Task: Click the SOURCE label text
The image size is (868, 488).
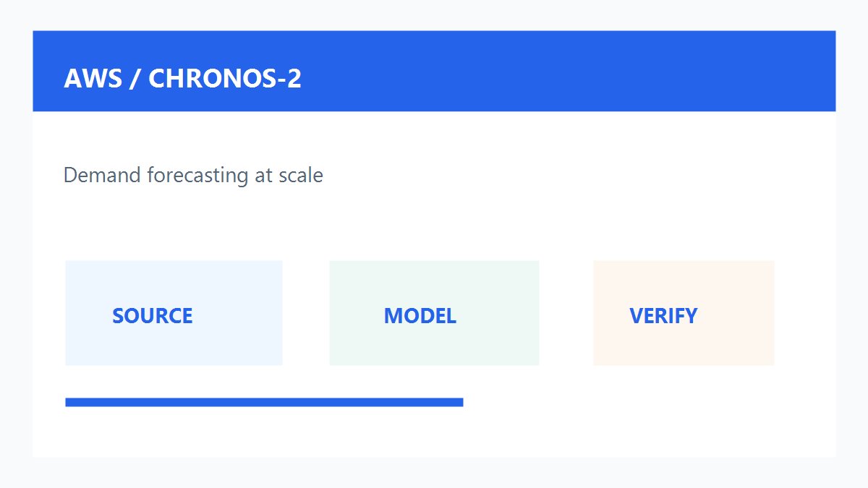Action: (x=153, y=316)
